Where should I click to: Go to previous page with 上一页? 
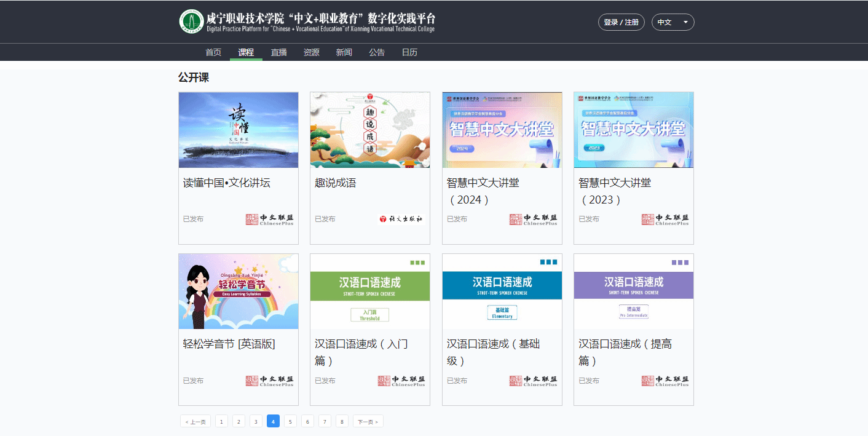195,421
